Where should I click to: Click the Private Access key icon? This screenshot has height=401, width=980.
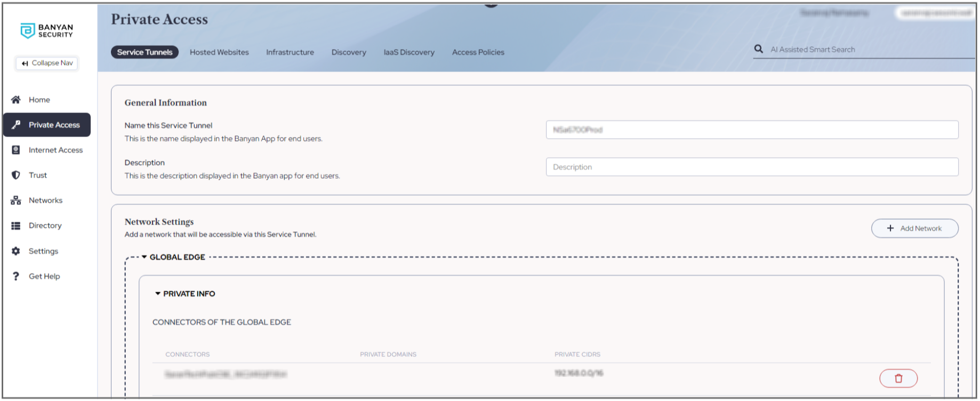16,125
